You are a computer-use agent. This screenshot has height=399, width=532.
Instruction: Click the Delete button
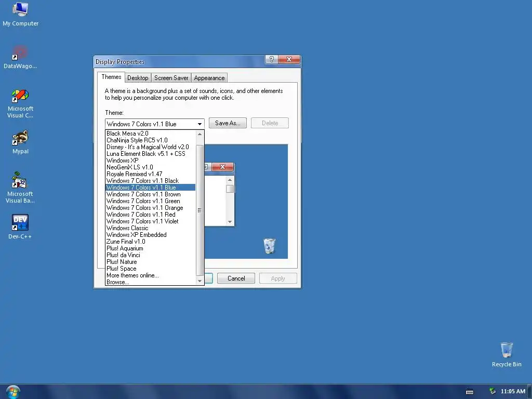pos(270,123)
